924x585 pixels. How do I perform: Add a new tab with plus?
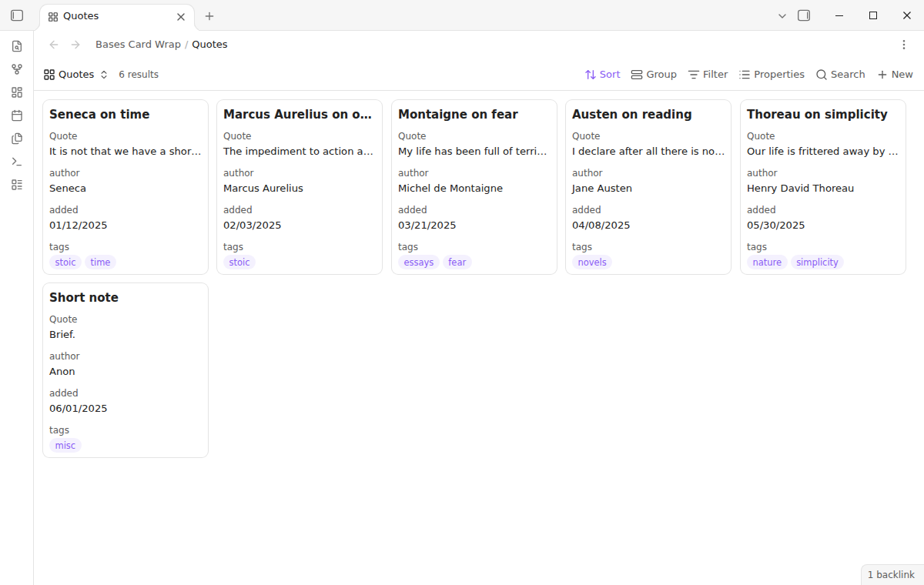(209, 16)
